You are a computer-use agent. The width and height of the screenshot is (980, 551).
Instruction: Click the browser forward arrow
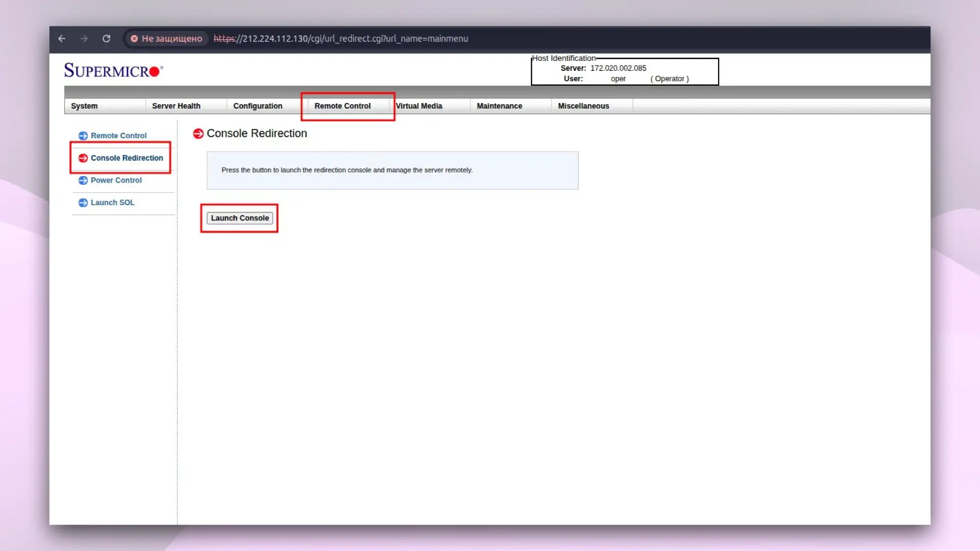point(84,39)
